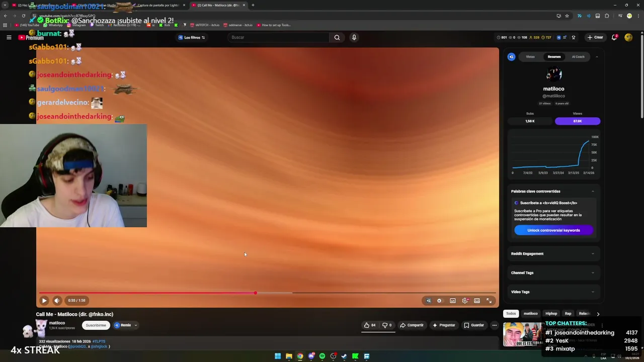
Task: Open more actions three-dot menu
Action: 495,325
